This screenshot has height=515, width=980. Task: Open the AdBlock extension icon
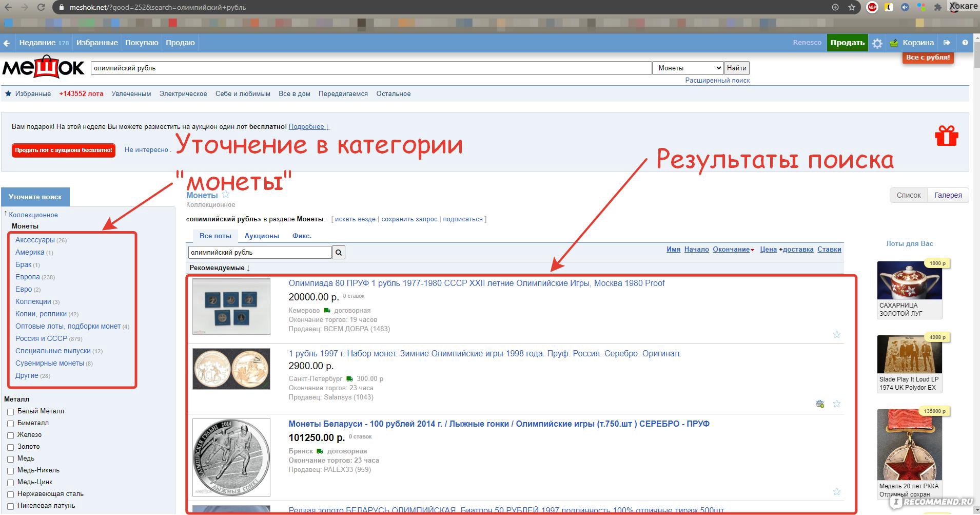(x=872, y=7)
